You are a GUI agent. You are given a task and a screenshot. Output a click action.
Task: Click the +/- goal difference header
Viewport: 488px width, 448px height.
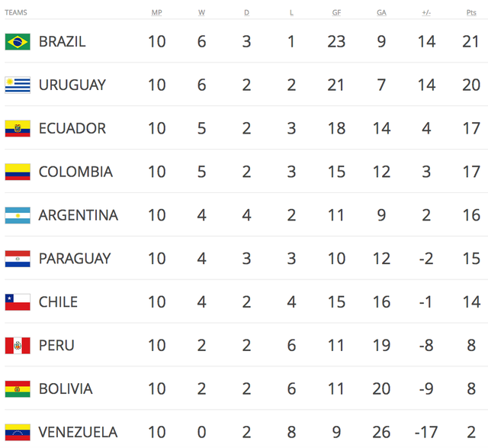426,13
